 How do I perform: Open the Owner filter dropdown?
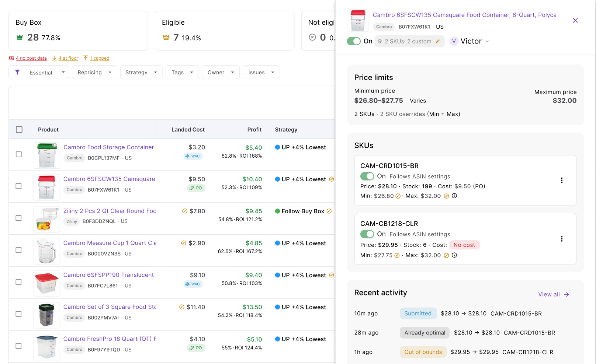click(x=221, y=72)
